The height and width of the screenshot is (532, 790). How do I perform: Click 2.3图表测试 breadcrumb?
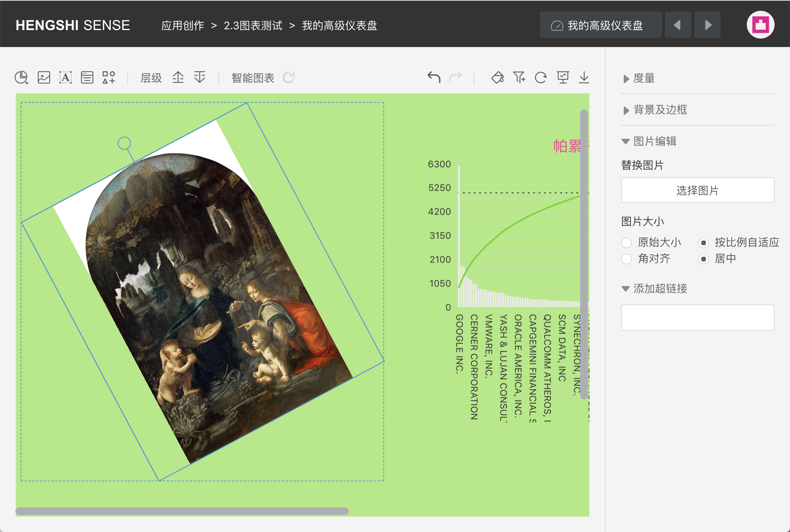253,25
